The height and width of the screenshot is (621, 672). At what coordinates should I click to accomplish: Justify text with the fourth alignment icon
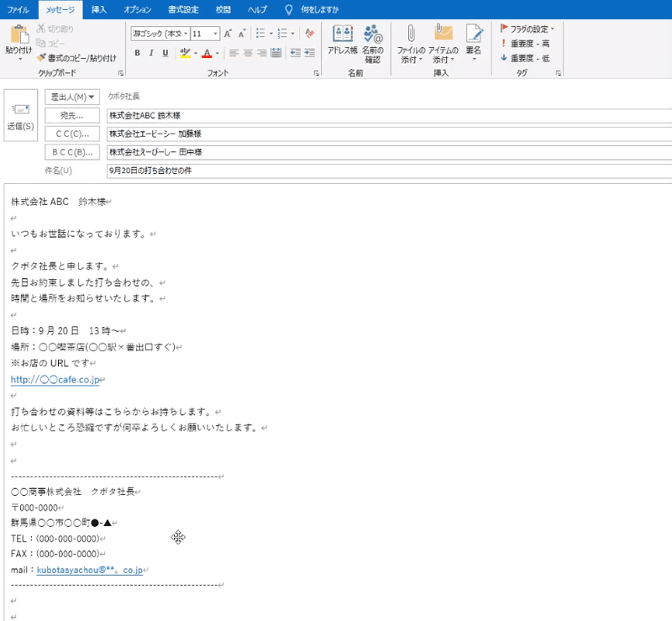point(276,53)
